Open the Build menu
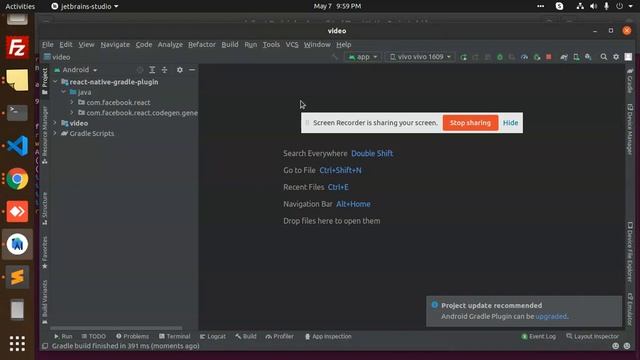This screenshot has width=640, height=360. (230, 44)
